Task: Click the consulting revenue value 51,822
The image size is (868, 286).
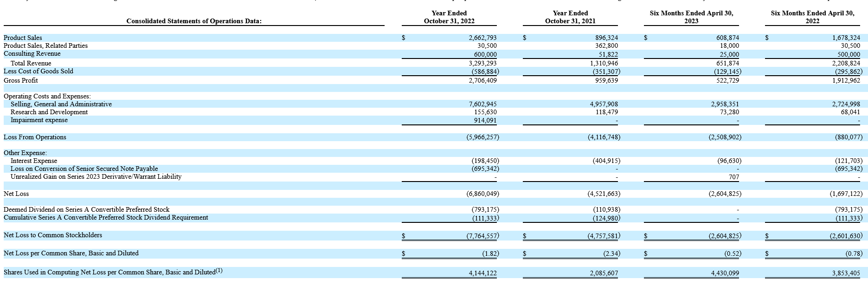Action: tap(609, 54)
